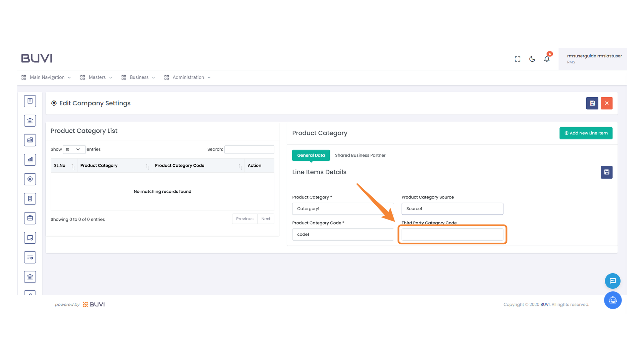This screenshot has width=644, height=362.
Task: Select the briefcase icon in the sidebar
Action: 30,218
